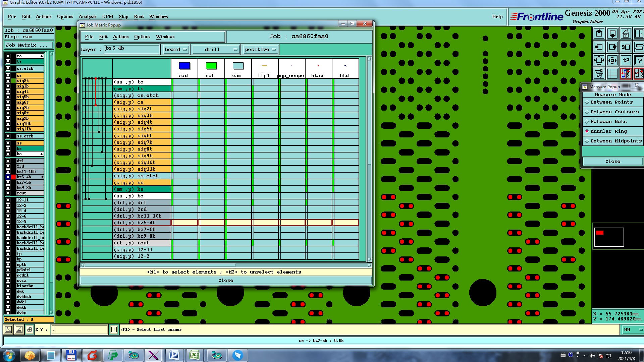The height and width of the screenshot is (362, 644).
Task: Click the previous view undo icon
Action: (x=626, y=47)
